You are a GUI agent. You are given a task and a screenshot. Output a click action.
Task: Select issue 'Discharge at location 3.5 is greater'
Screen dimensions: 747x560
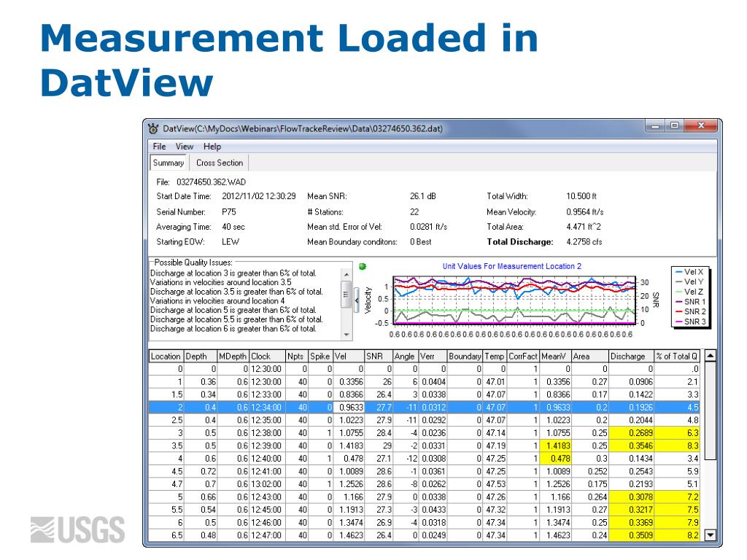click(x=236, y=292)
